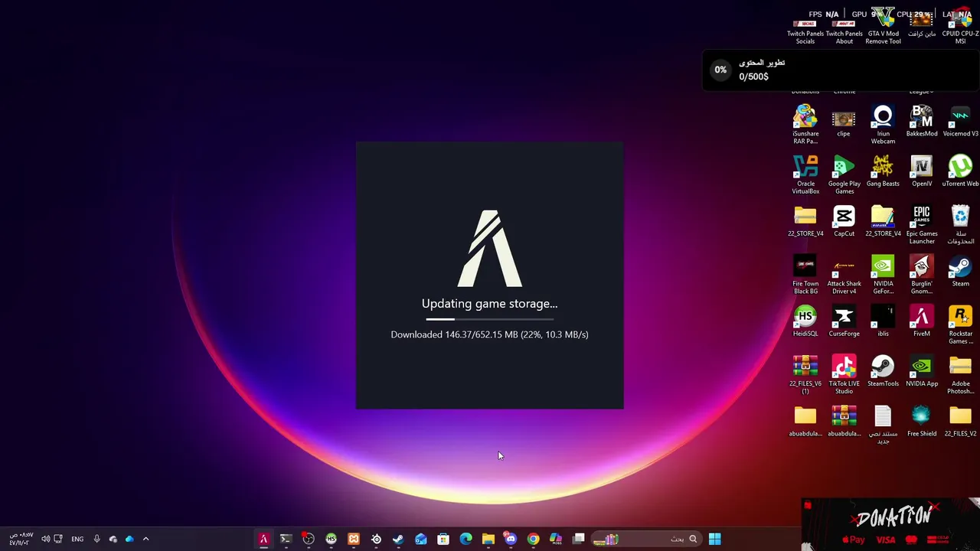Click the FiveM logo in the updater window
The image size is (980, 551).
(x=490, y=249)
